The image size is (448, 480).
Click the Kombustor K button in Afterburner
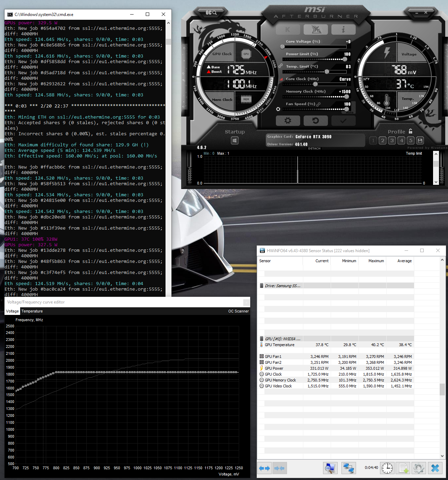(x=288, y=29)
